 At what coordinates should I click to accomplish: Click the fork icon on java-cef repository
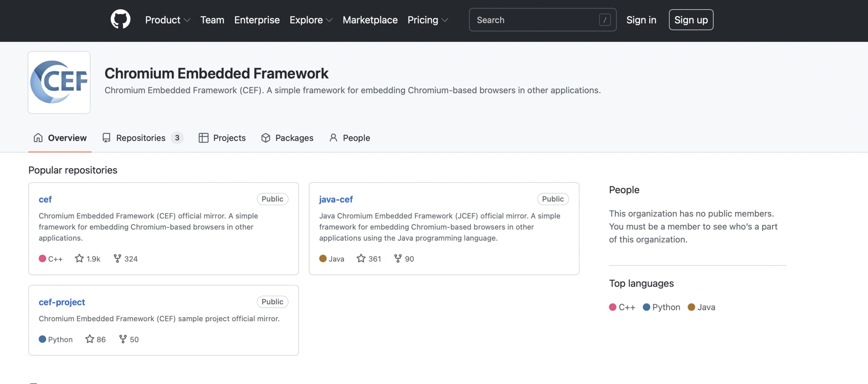(x=398, y=258)
